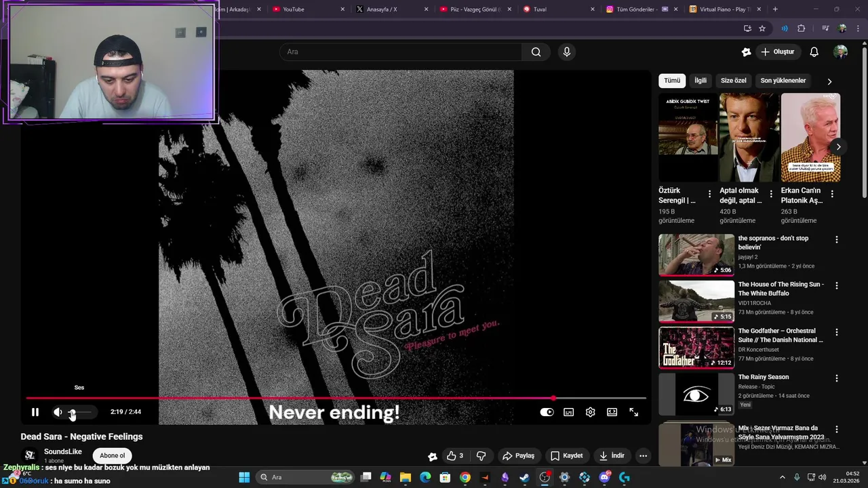Advance the Shorts shelf with next arrow
Screen dimensions: 868x488
(838, 146)
